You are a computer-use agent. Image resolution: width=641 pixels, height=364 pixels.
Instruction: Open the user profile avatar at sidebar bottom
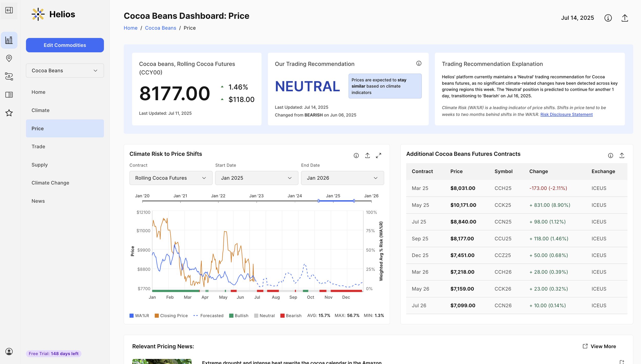9,352
